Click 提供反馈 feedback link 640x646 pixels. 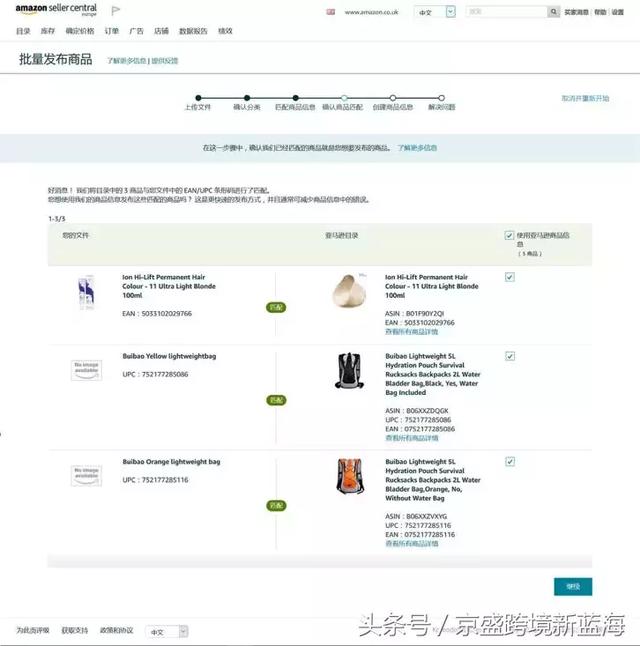[x=164, y=61]
